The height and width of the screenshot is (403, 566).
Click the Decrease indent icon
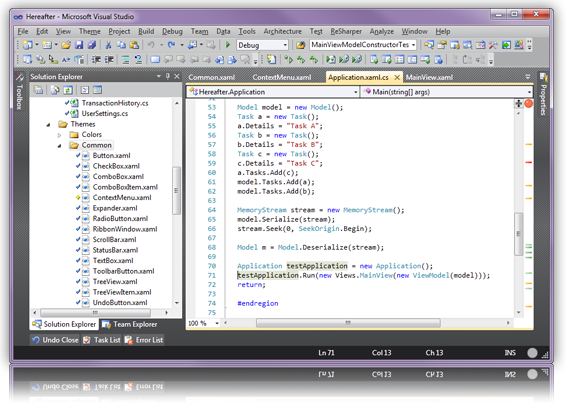(96, 59)
